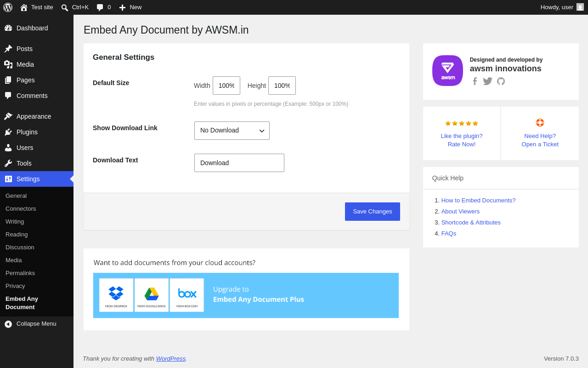The height and width of the screenshot is (368, 588).
Task: Focus the Width input field
Action: point(226,86)
